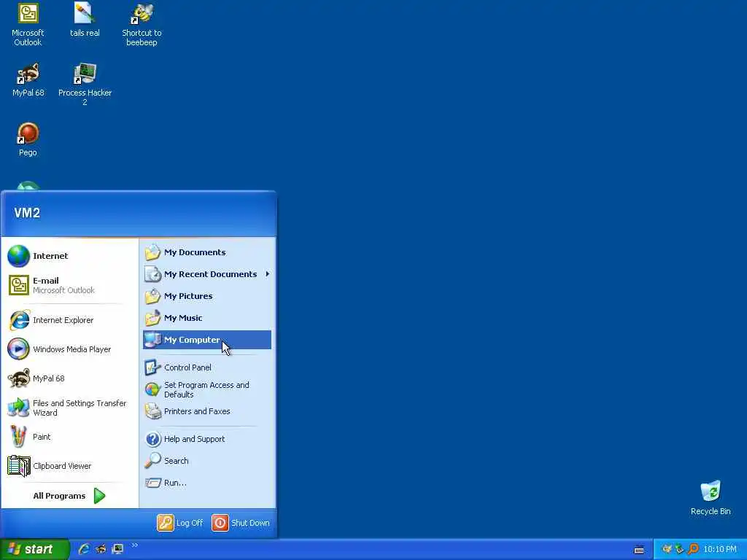This screenshot has height=560, width=747.
Task: Click the first system tray icon
Action: click(x=667, y=549)
